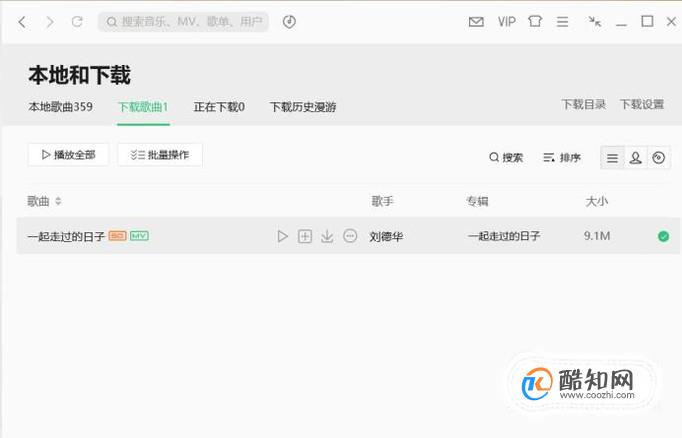Image resolution: width=682 pixels, height=438 pixels.
Task: Click the 9.1M size value
Action: [597, 236]
